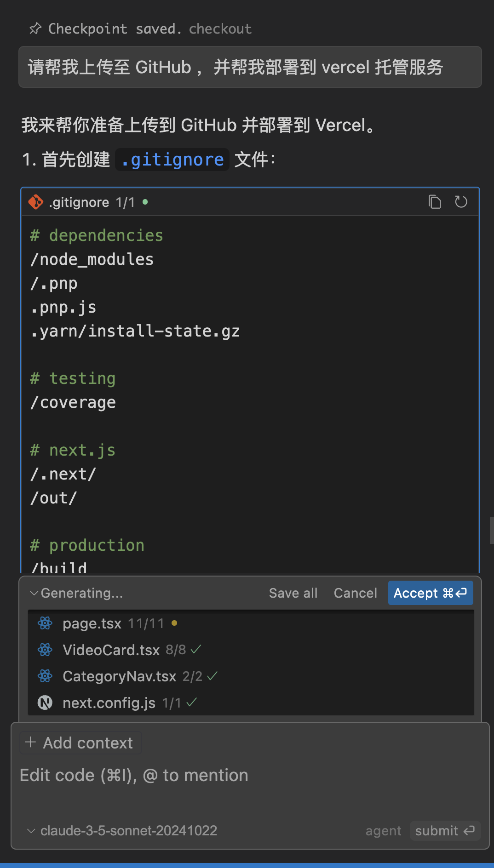Collapse the Generating file list chevron
Image resolution: width=494 pixels, height=868 pixels.
click(x=34, y=593)
